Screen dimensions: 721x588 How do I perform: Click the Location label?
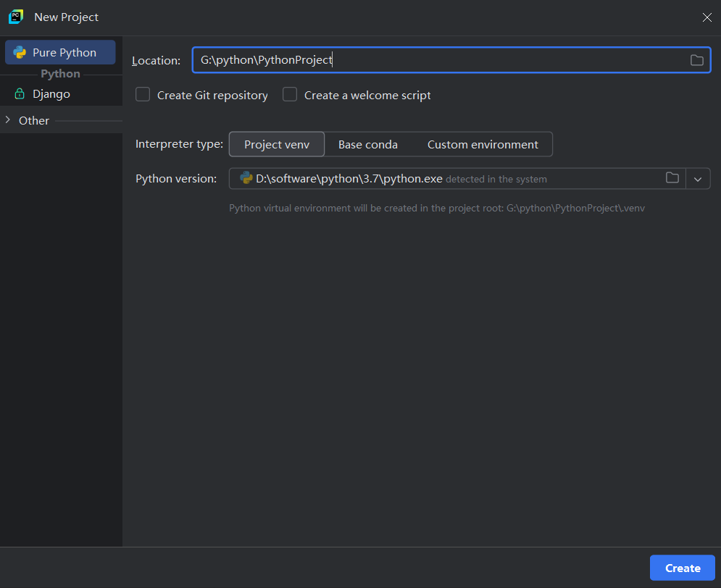(157, 61)
